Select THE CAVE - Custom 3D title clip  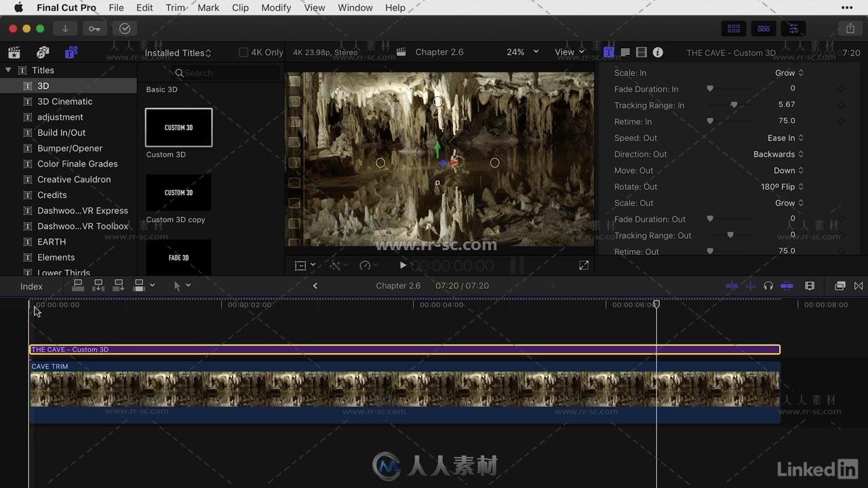[405, 350]
